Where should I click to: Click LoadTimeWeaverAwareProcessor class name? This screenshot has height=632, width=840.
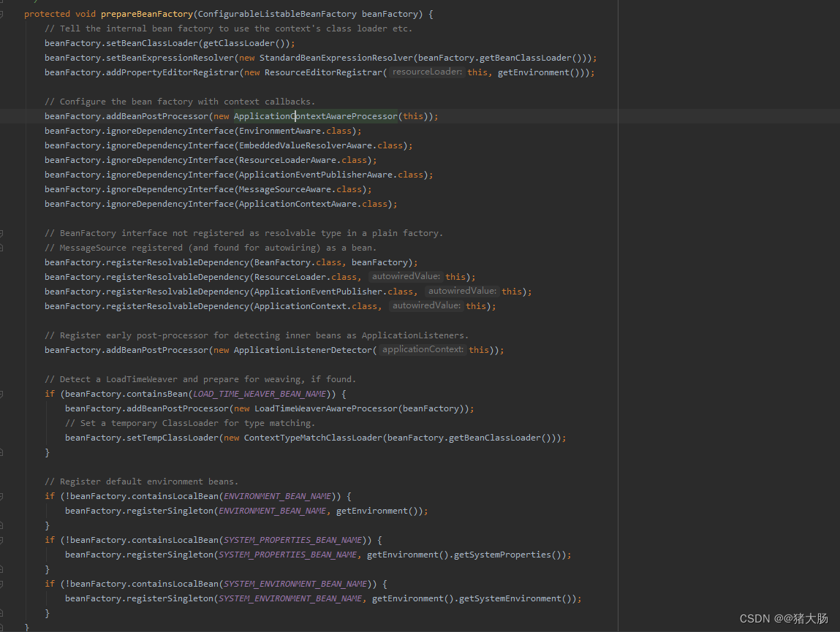point(326,408)
